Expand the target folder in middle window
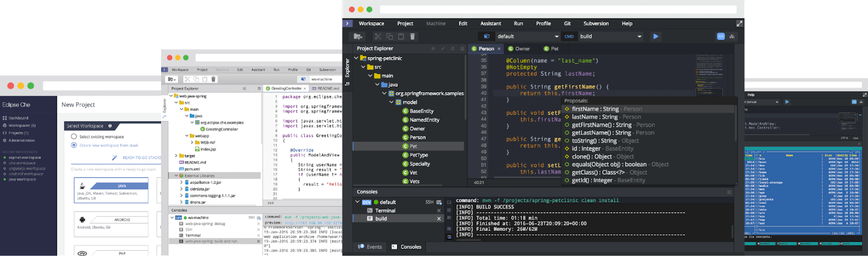868x256 pixels. (x=176, y=156)
